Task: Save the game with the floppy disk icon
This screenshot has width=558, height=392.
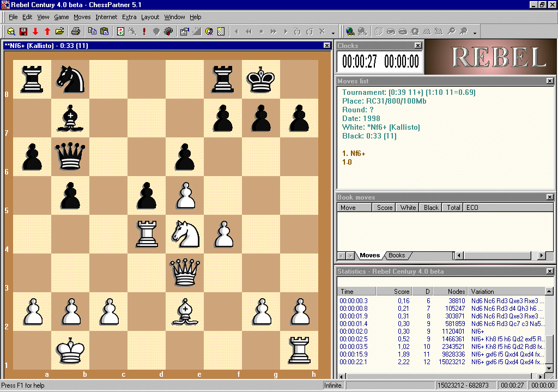Action: pyautogui.click(x=23, y=32)
